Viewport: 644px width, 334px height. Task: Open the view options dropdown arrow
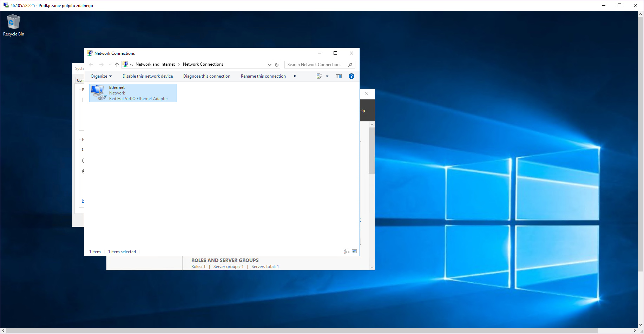pos(327,76)
